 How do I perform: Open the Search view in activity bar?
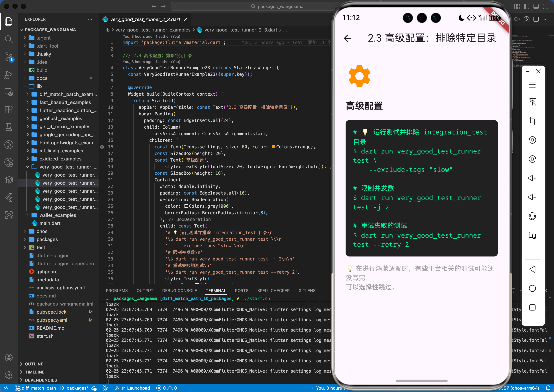[9, 39]
